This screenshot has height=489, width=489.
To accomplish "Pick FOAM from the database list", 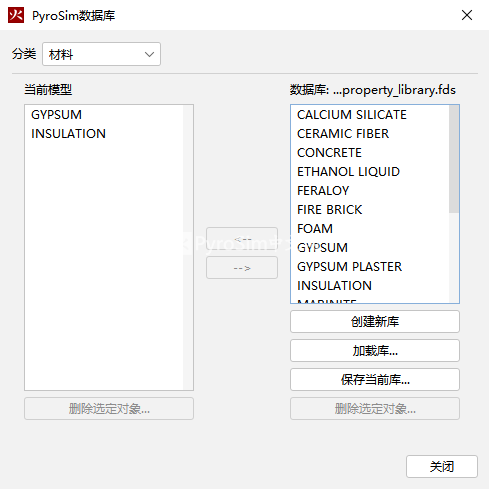I will coord(315,229).
